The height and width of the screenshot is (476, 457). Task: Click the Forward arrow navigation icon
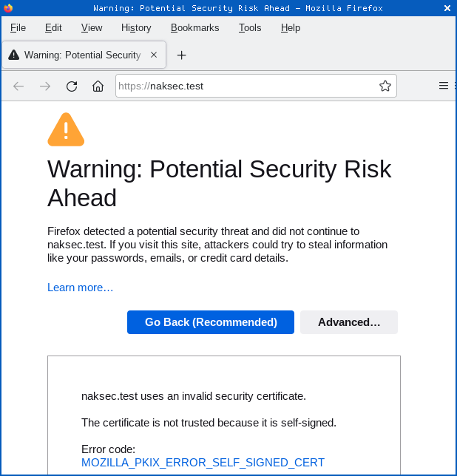pos(45,86)
